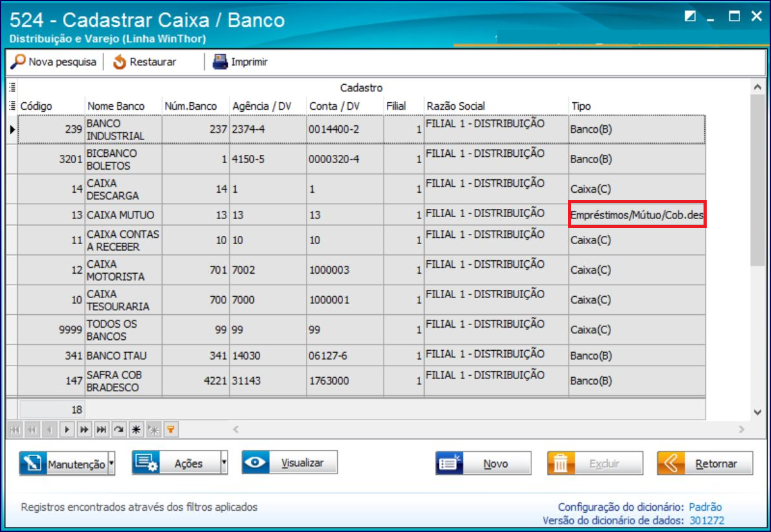Sort by Tipo column header

(x=637, y=106)
